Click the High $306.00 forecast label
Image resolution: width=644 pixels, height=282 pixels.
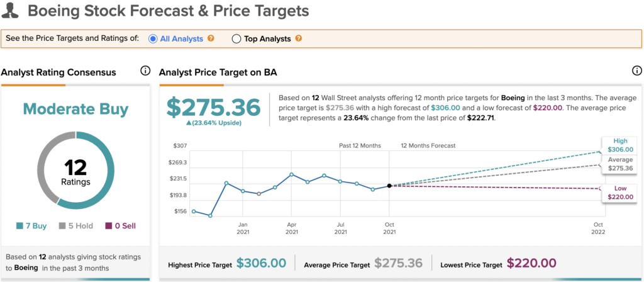click(x=620, y=145)
